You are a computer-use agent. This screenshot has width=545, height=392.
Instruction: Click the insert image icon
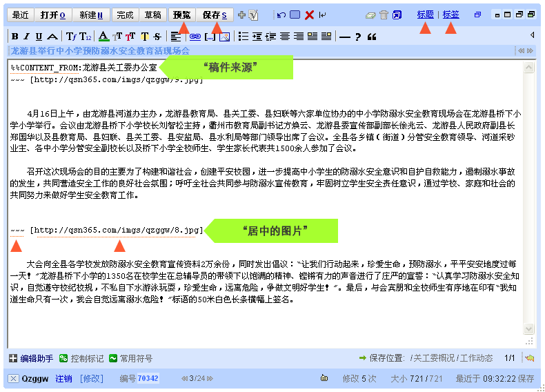point(224,37)
